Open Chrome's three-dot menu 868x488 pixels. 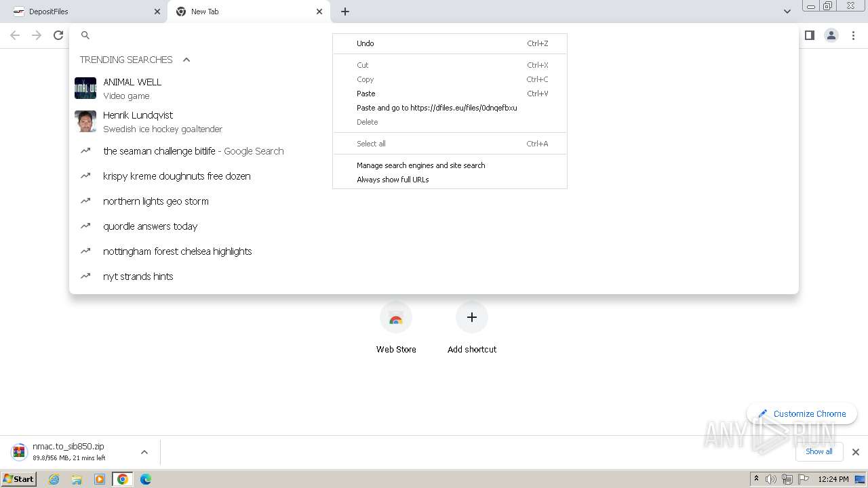pyautogui.click(x=854, y=35)
